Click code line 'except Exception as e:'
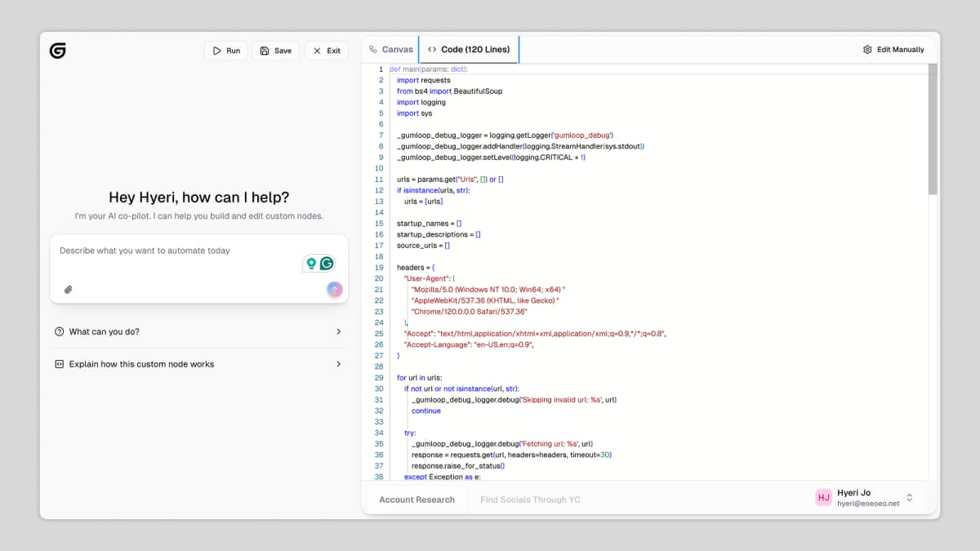This screenshot has height=551, width=980. coord(442,477)
